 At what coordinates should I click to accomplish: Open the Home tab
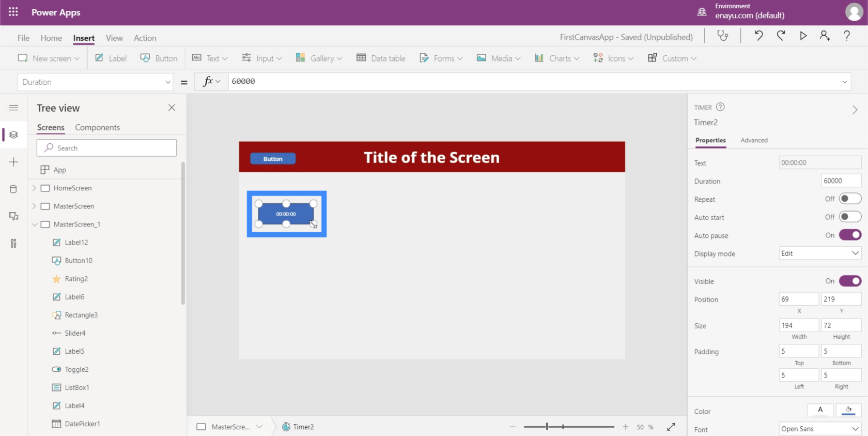[51, 38]
